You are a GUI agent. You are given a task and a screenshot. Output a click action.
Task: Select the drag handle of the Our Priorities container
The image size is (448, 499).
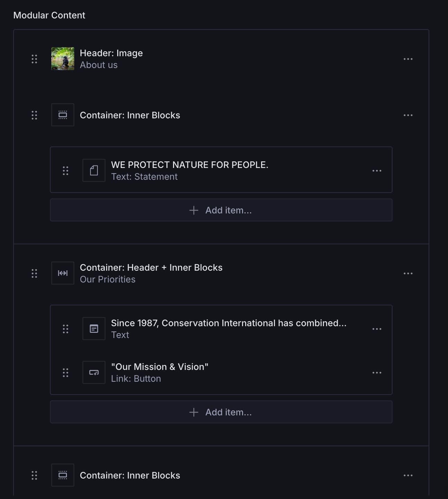pyautogui.click(x=34, y=273)
